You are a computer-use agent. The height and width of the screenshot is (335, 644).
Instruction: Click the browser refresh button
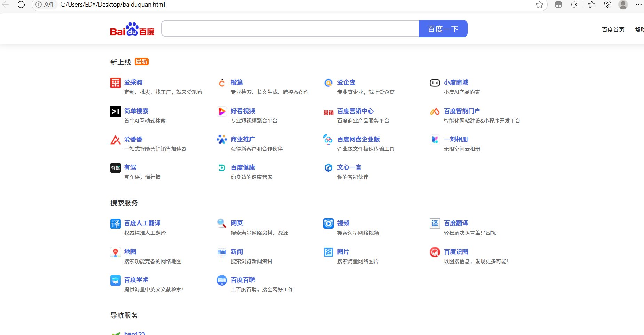(21, 5)
